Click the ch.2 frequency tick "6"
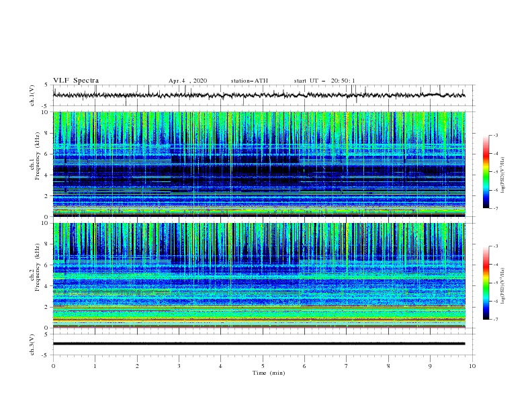 47,265
